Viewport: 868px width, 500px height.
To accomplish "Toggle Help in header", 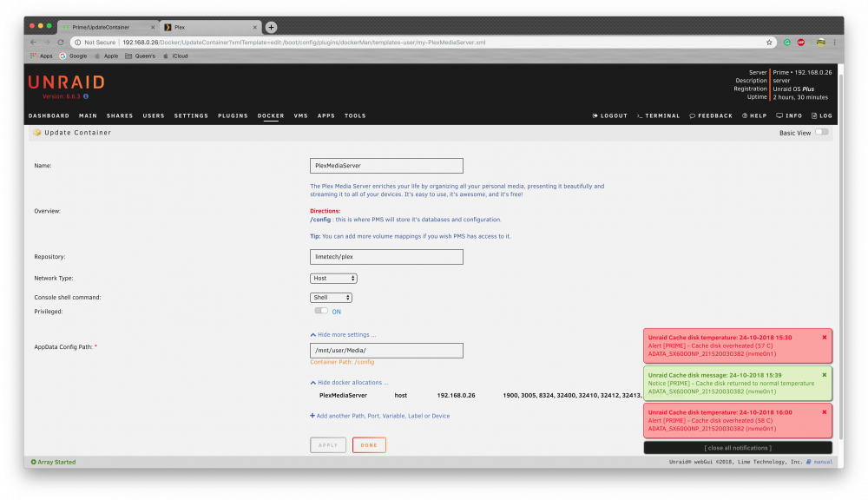I will click(754, 115).
